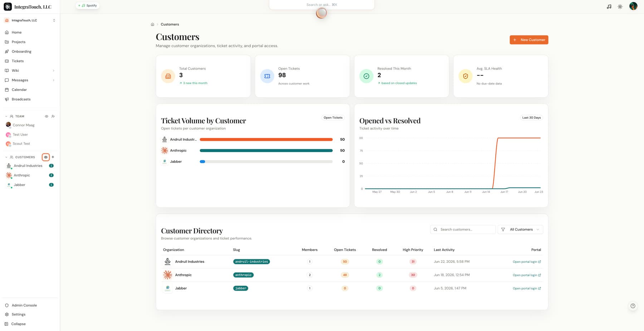This screenshot has height=331, width=644.
Task: Click the Andruil Industries orange volume bar
Action: (266, 139)
